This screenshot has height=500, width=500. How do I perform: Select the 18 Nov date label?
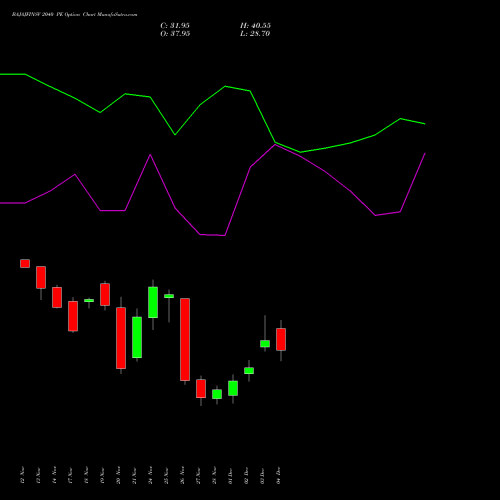tap(86, 475)
